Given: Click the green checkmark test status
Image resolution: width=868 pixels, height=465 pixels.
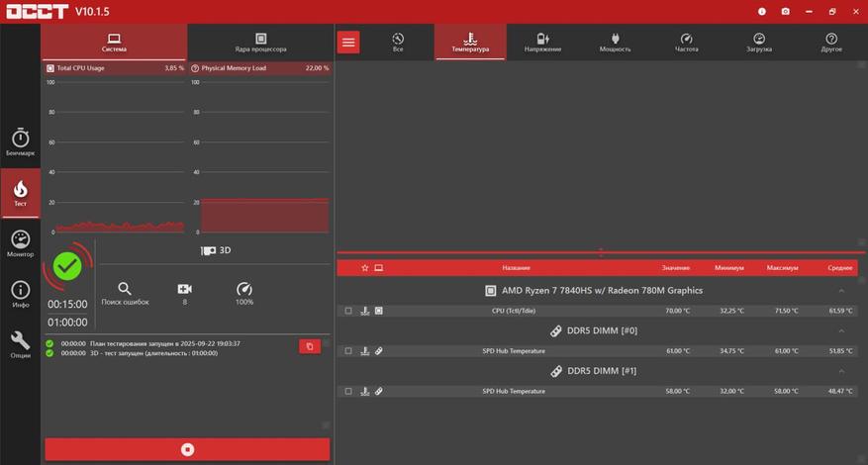Looking at the screenshot, I should tap(67, 266).
